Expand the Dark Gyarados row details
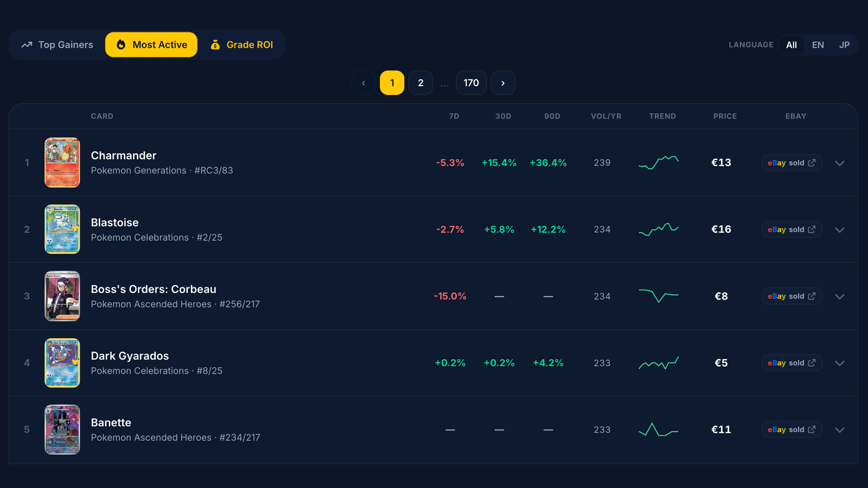The width and height of the screenshot is (868, 488). 840,363
